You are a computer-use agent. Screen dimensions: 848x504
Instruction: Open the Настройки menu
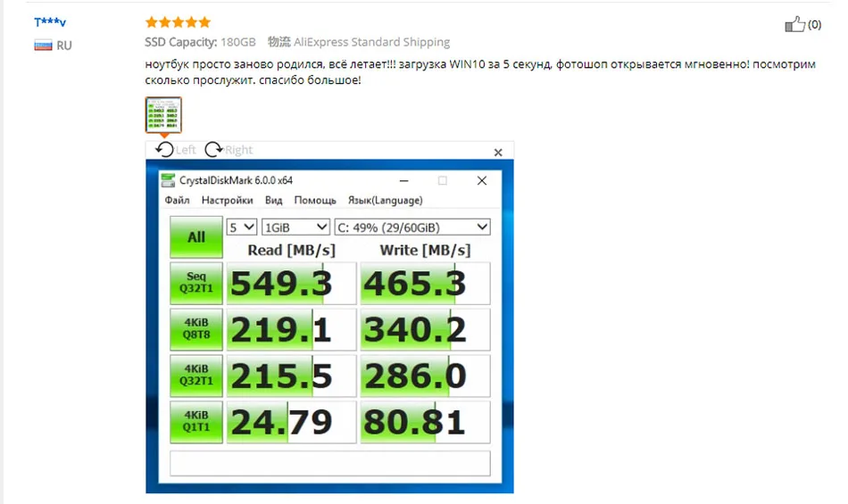click(227, 201)
